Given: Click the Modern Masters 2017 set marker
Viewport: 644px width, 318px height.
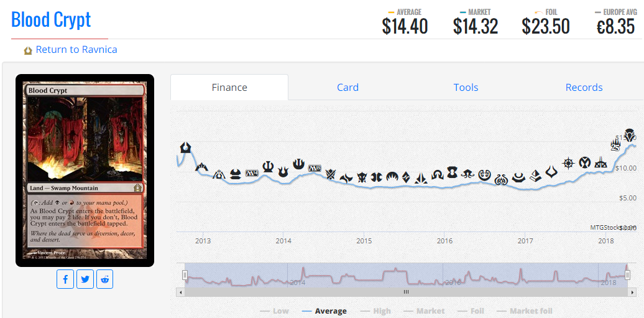Looking at the screenshot, I should point(518,178).
